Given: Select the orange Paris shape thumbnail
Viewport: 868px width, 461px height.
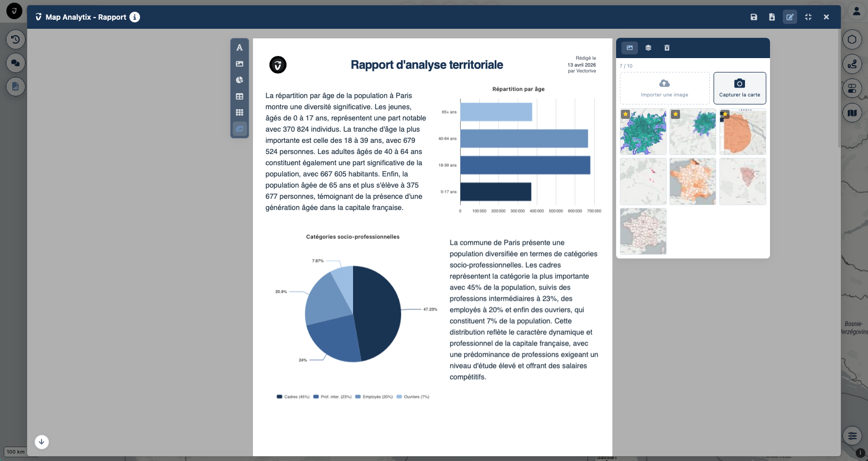Looking at the screenshot, I should coord(743,132).
